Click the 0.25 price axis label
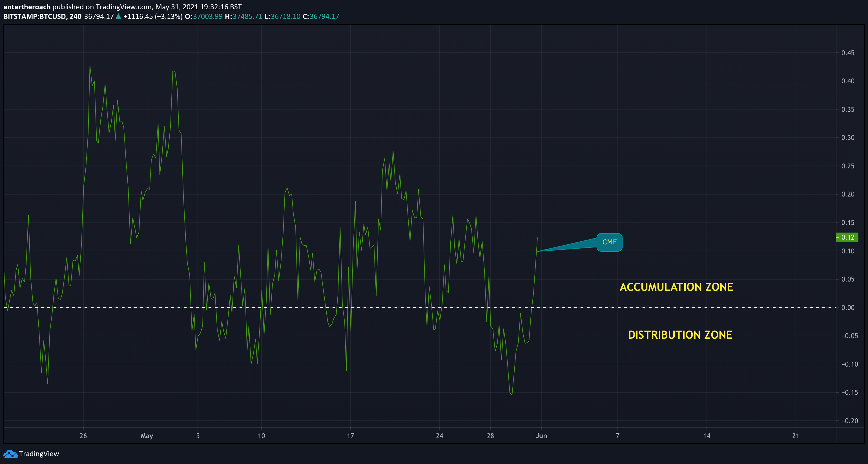The height and width of the screenshot is (464, 868). tap(848, 166)
